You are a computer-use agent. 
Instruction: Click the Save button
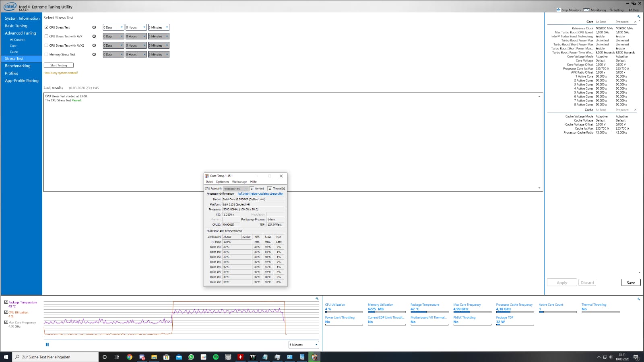pyautogui.click(x=631, y=283)
